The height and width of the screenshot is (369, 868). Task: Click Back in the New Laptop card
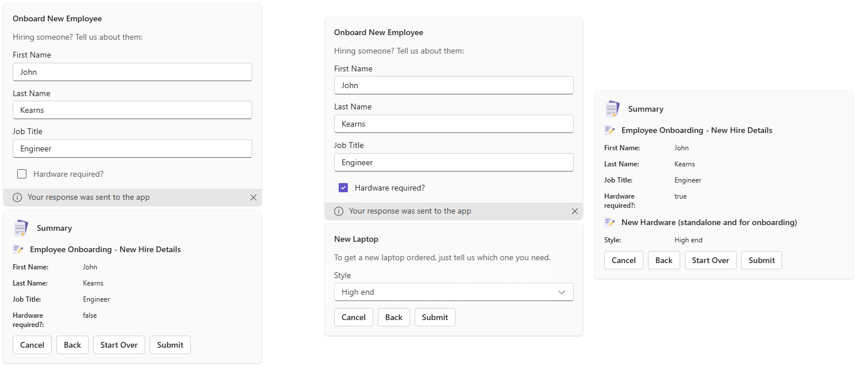pyautogui.click(x=393, y=317)
